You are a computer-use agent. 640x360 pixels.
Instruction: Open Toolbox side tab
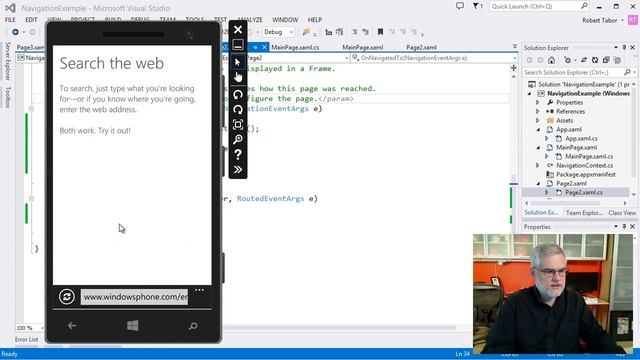point(7,97)
